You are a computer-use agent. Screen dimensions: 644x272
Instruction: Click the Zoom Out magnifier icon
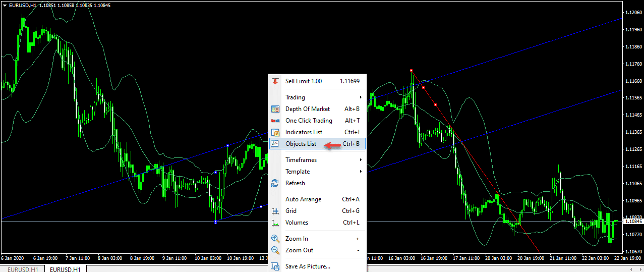[275, 250]
